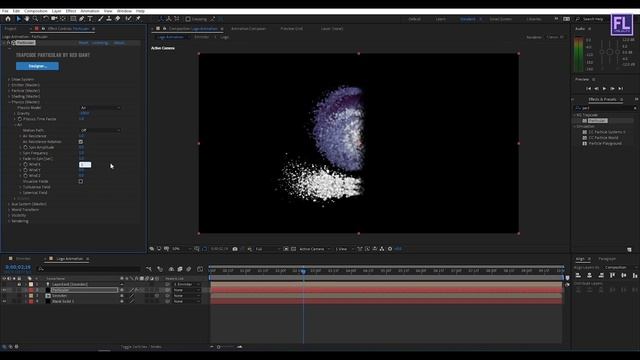Expand Particle (Master) group
The height and width of the screenshot is (360, 640).
[x=9, y=91]
